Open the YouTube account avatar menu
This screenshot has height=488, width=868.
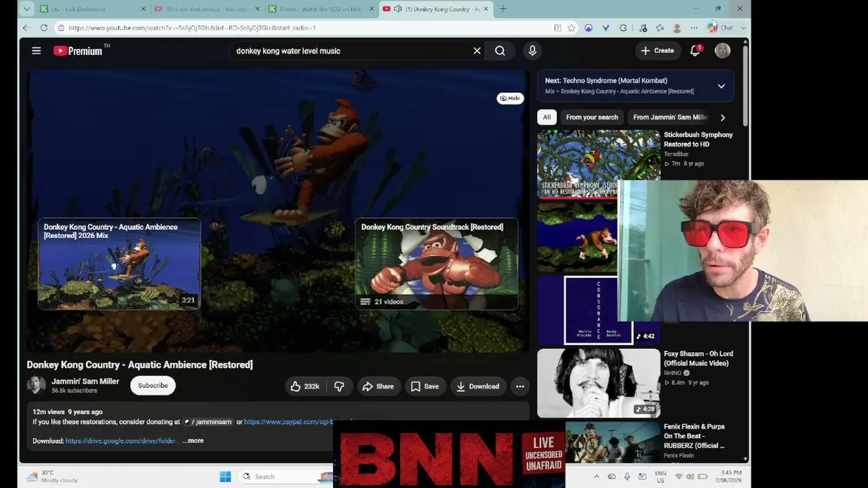tap(722, 51)
